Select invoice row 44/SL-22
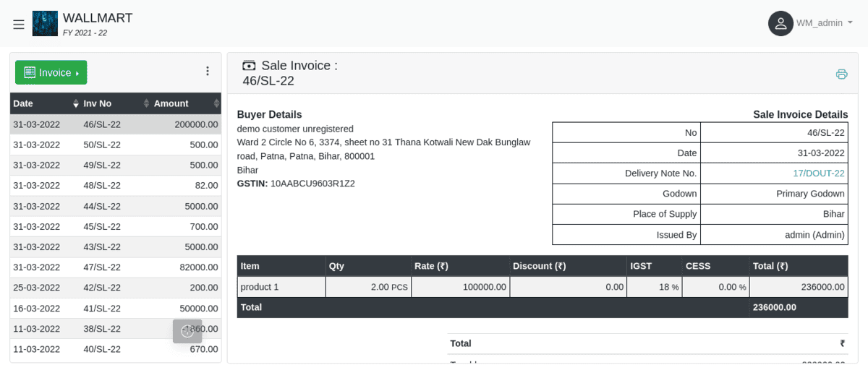The image size is (868, 391). [x=116, y=206]
